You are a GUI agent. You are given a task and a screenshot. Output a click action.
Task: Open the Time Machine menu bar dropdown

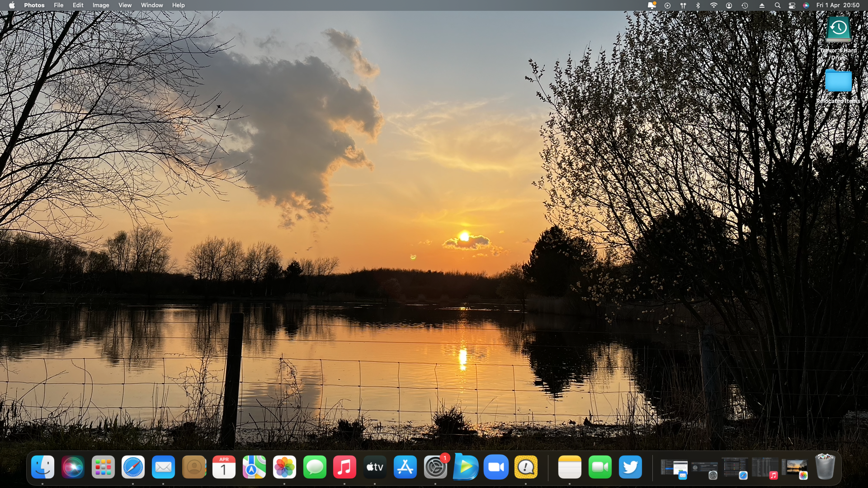point(745,5)
